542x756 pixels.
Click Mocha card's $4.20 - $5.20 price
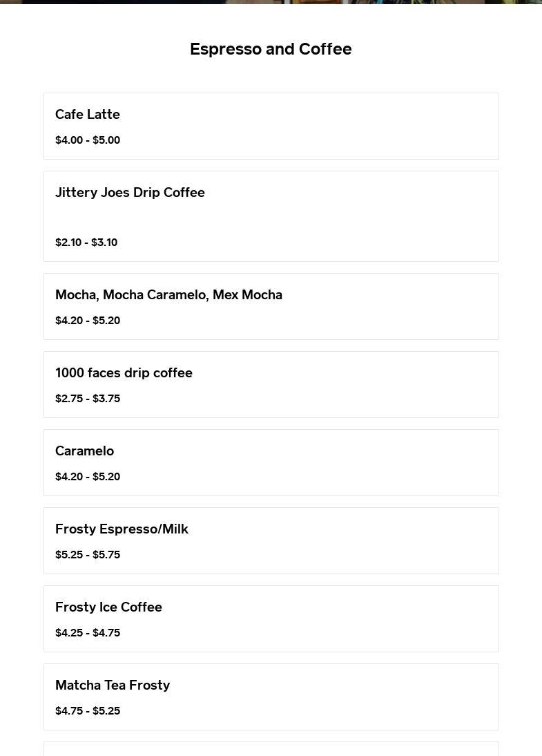click(88, 321)
